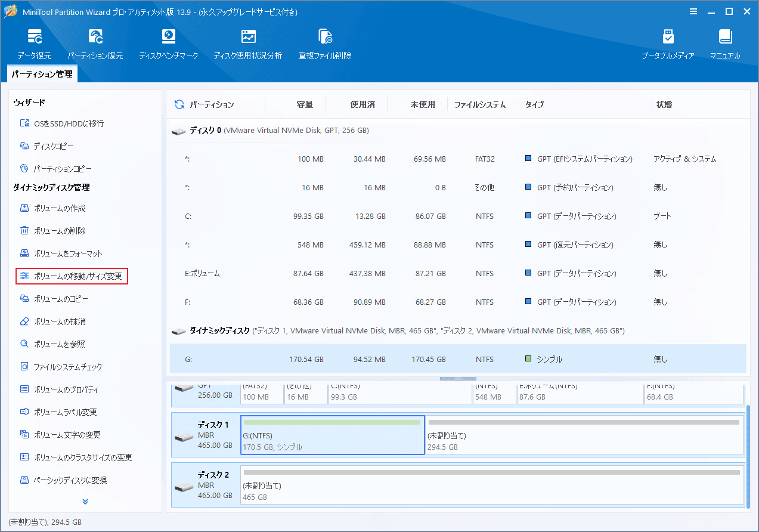Open ディスク使用状況分析 tool

(x=248, y=44)
